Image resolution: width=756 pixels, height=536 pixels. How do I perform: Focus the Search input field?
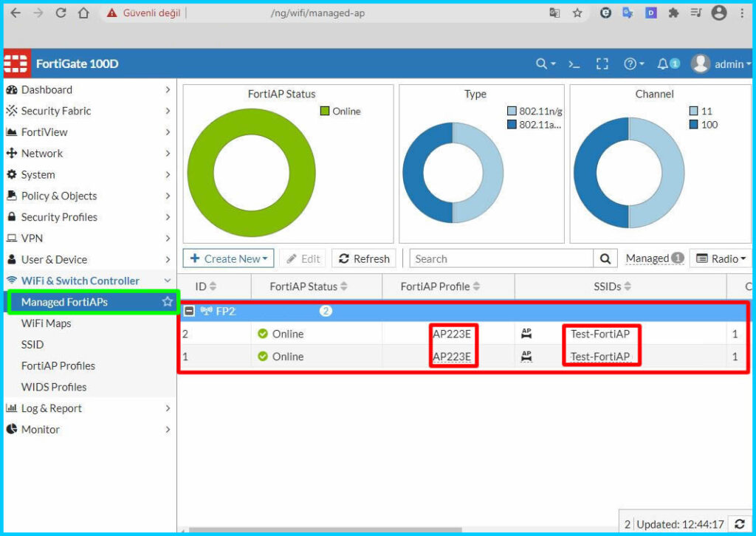point(501,258)
